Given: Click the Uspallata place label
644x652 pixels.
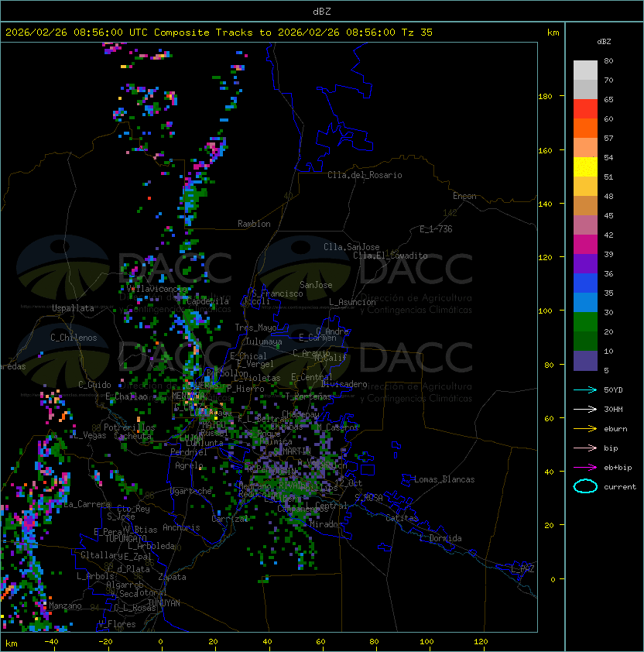Looking at the screenshot, I should pos(73,308).
